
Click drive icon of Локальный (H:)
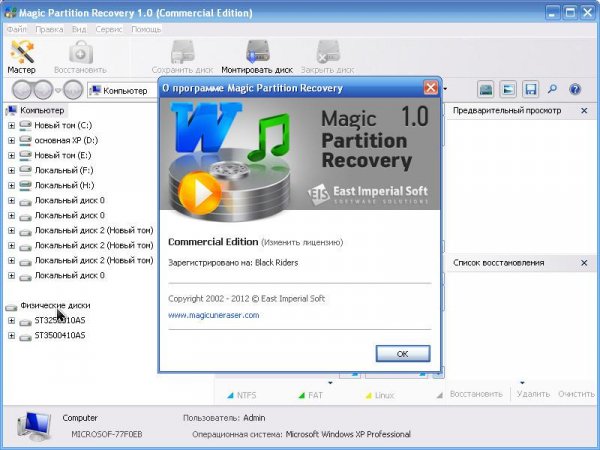(25, 185)
